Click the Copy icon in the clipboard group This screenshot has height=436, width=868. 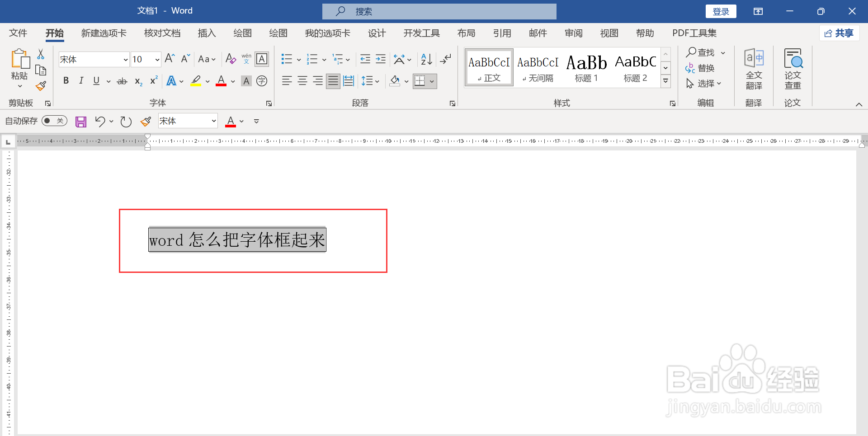tap(41, 70)
